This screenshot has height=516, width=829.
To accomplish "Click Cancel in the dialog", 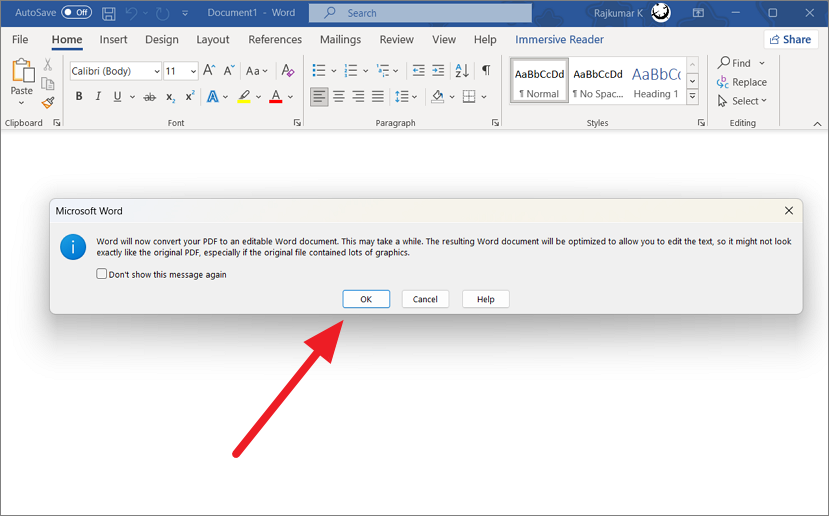I will [x=425, y=299].
